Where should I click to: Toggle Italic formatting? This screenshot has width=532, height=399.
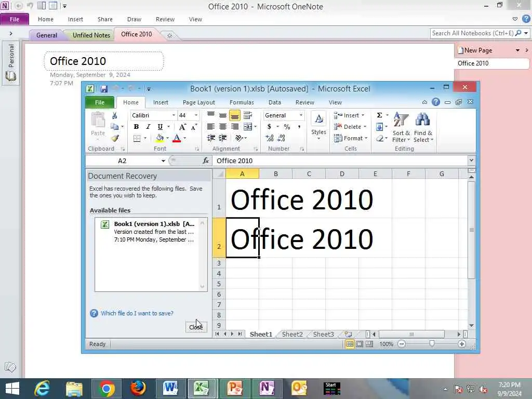148,127
